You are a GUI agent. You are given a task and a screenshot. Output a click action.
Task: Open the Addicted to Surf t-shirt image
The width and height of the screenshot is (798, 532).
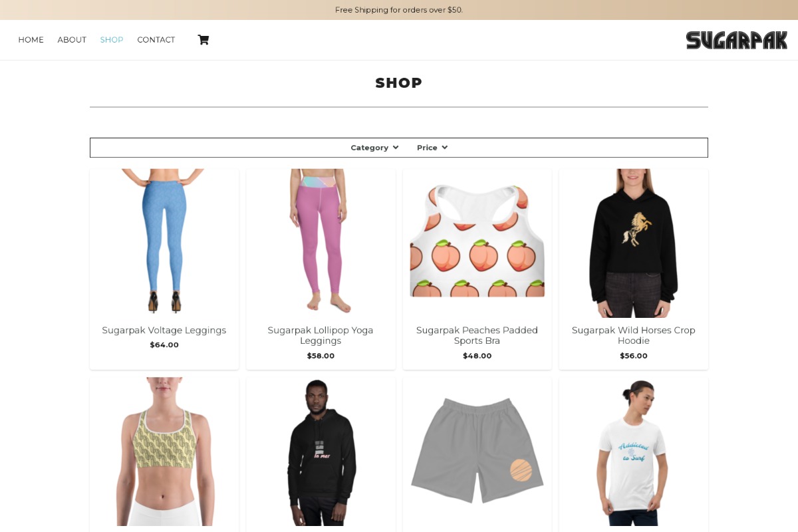pos(634,452)
